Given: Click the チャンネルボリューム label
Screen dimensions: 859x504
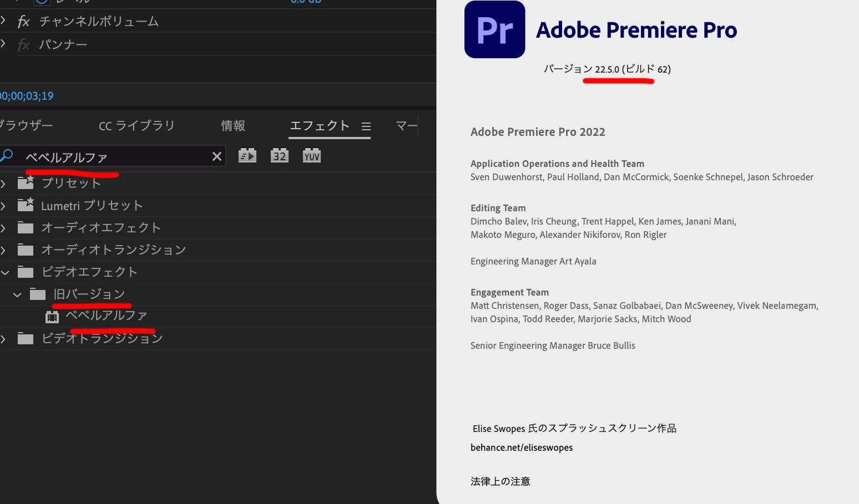Looking at the screenshot, I should click(x=99, y=22).
